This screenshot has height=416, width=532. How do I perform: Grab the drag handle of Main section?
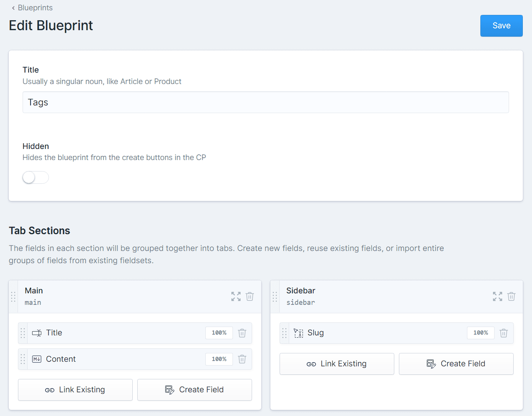tap(13, 297)
